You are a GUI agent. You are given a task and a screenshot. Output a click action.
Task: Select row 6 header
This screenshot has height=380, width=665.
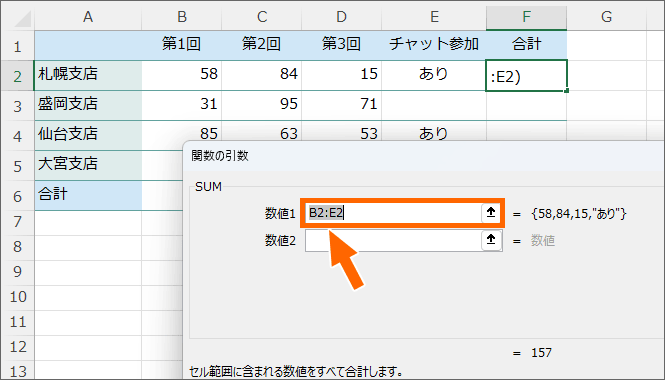pos(17,196)
